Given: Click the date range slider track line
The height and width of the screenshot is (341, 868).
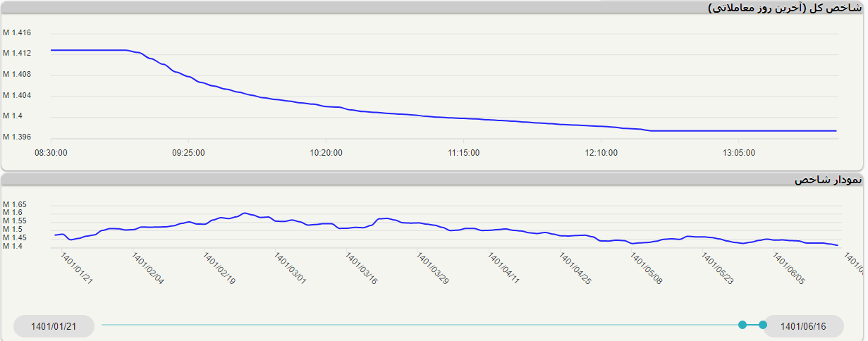Looking at the screenshot, I should point(423,325).
